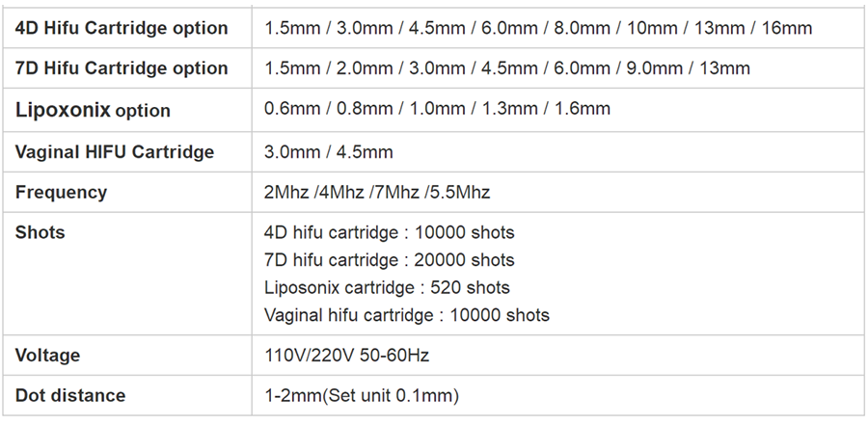Image resolution: width=868 pixels, height=424 pixels.
Task: Select the 0.6mm to 1.6mm Lipoxonix values
Action: coord(437,109)
